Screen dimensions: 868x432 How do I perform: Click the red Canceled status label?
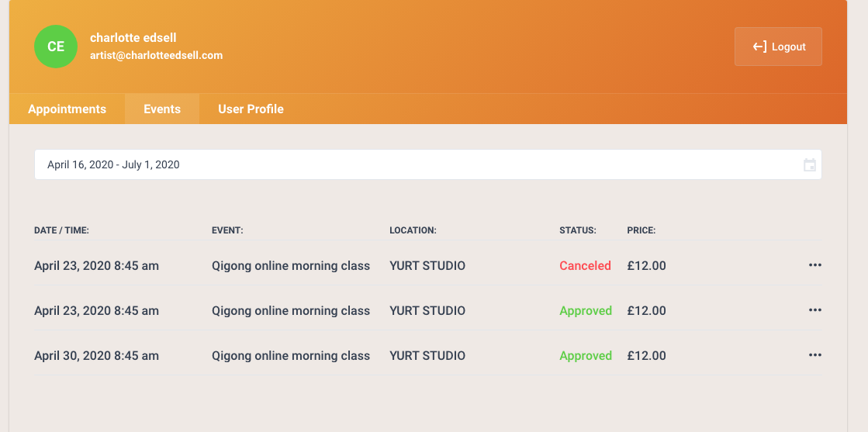(585, 266)
